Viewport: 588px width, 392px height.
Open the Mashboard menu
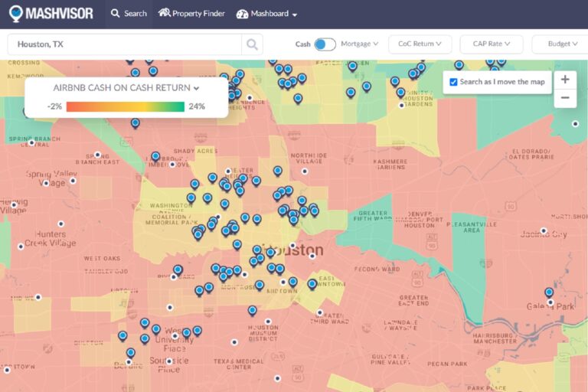273,14
